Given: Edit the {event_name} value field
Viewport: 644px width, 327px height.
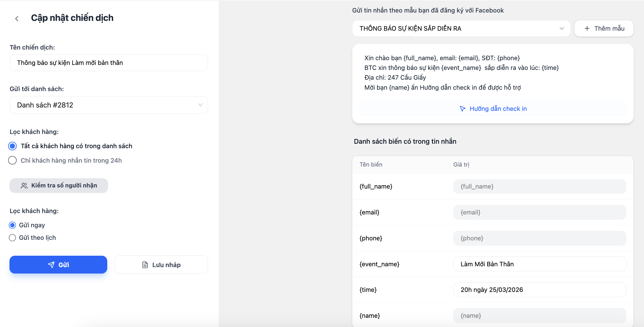Looking at the screenshot, I should coord(540,264).
